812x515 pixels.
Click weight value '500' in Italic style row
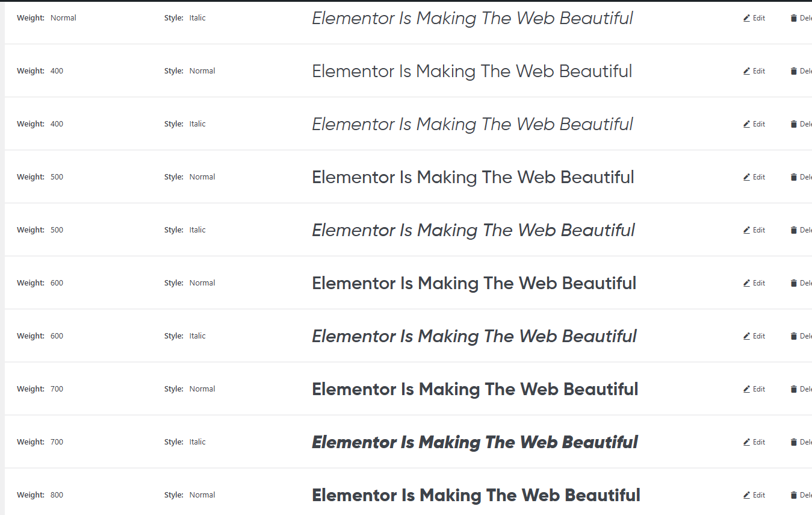pos(57,230)
